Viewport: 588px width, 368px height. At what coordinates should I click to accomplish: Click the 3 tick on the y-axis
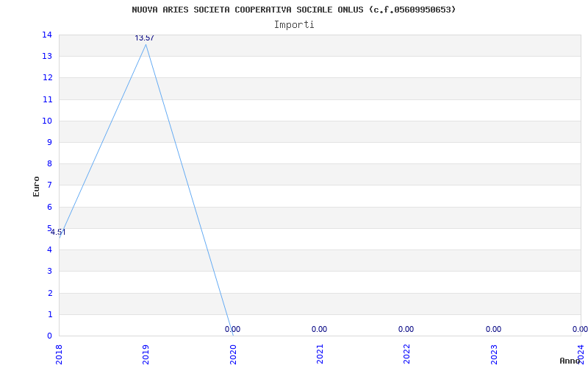(x=49, y=271)
